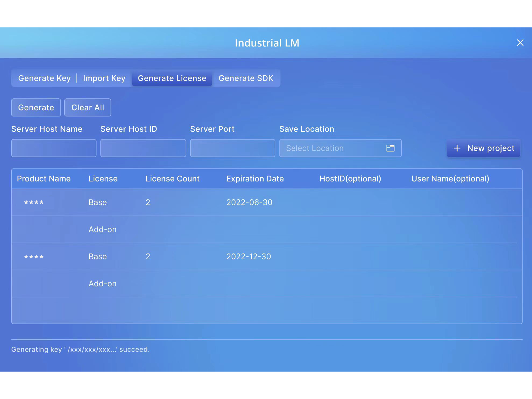
Task: Click the folder icon in Save Location
Action: [x=390, y=148]
